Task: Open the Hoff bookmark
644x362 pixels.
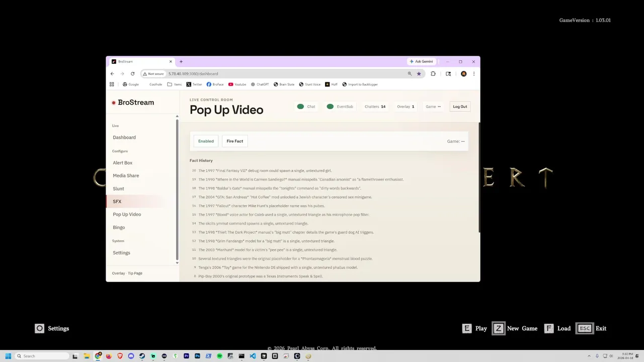Action: pyautogui.click(x=331, y=84)
